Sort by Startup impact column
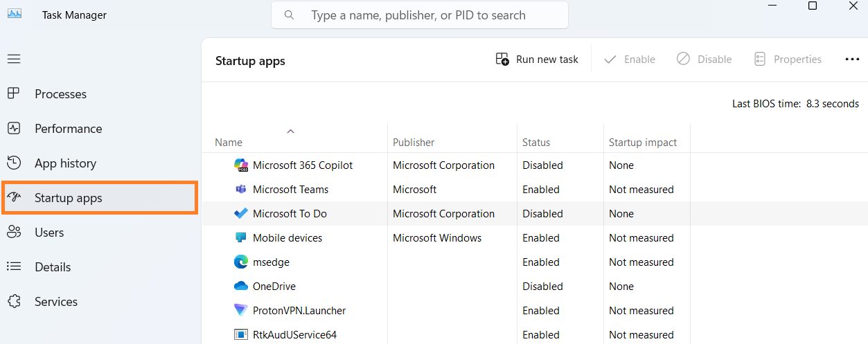The height and width of the screenshot is (344, 868). (642, 143)
